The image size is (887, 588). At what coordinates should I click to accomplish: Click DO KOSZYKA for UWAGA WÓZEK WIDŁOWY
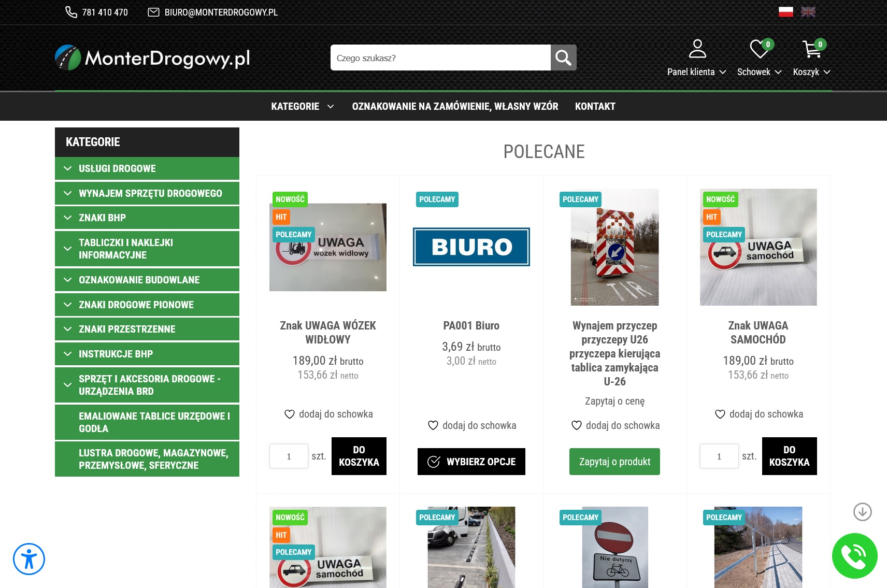(359, 456)
